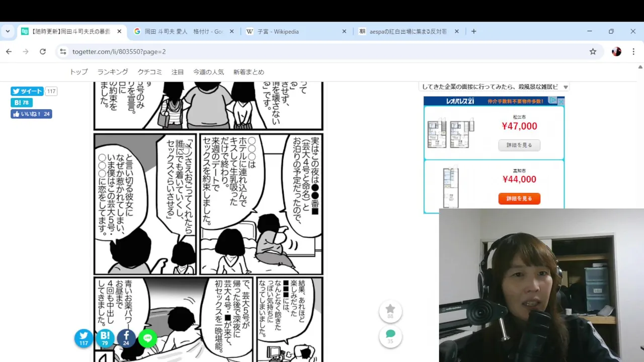Viewport: 644px width, 362px height.
Task: Click the manga image in the article
Action: pos(208,221)
